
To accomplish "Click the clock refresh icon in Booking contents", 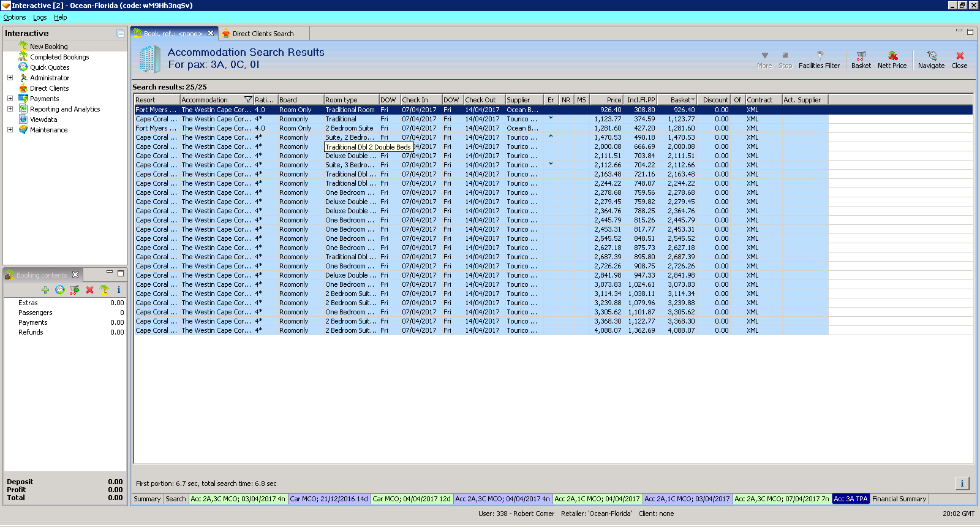I will [60, 290].
